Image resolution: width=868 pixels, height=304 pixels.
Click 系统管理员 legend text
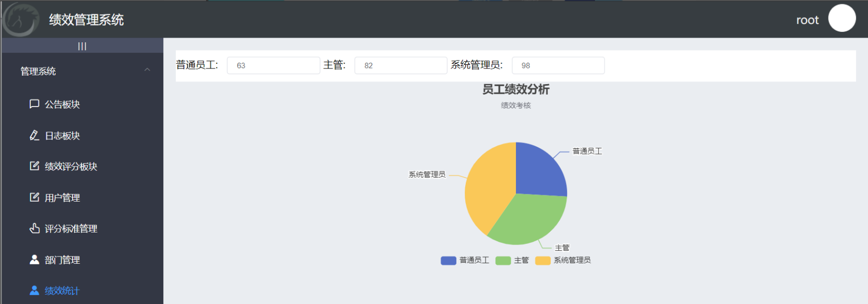(x=572, y=260)
